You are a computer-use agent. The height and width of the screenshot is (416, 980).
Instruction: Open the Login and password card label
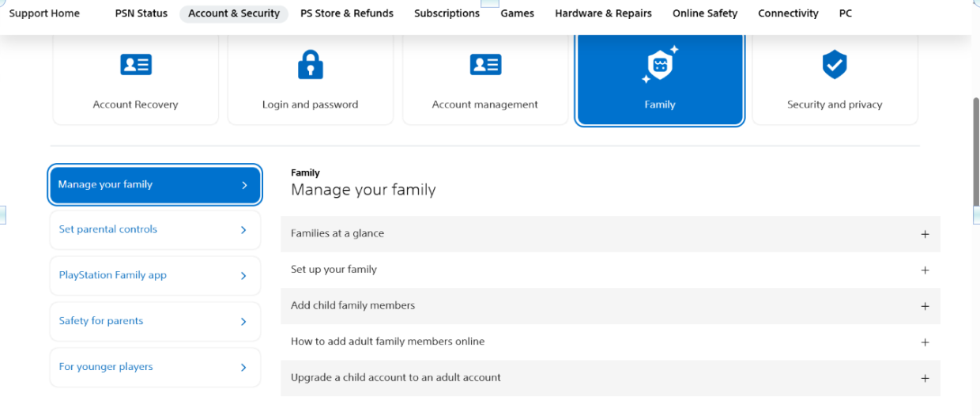point(310,104)
